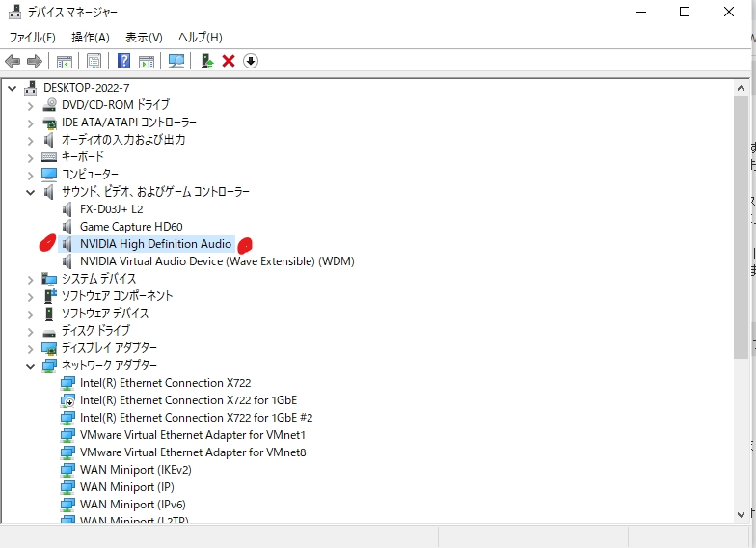756x548 pixels.
Task: Click the speaker icon beside Game Capture HD60
Action: click(67, 227)
